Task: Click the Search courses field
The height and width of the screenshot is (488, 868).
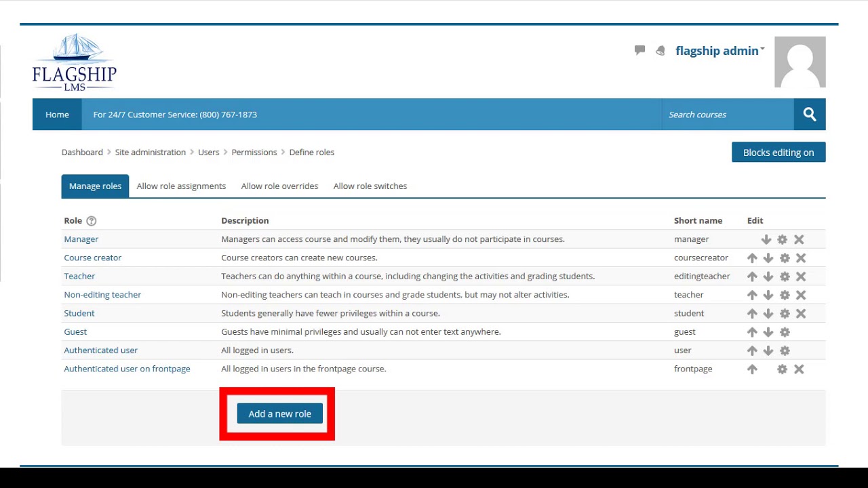Action: [728, 115]
